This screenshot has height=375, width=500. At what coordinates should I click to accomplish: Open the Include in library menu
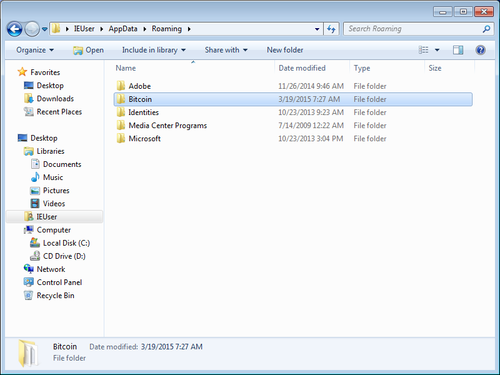pos(154,50)
